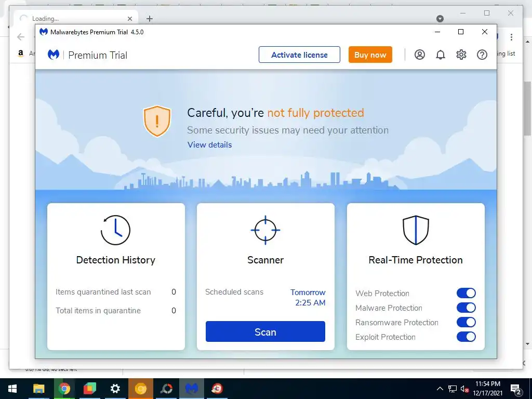Click the Malwarebytes logo beside Premium Trial

pos(54,55)
